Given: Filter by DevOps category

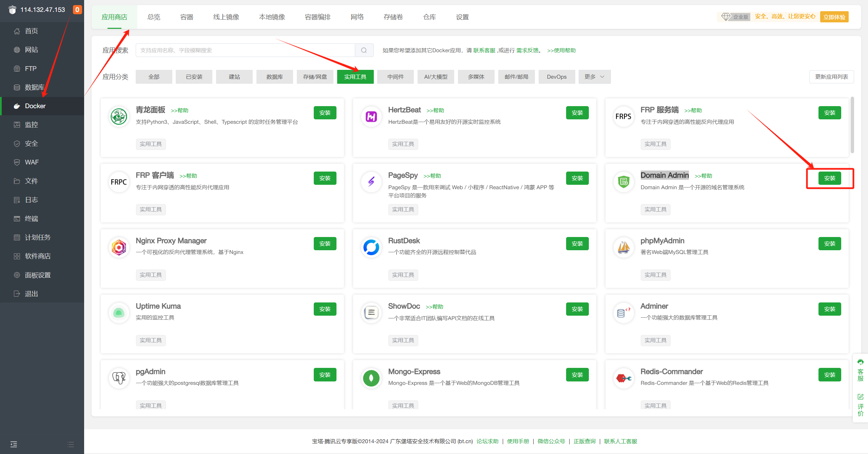Looking at the screenshot, I should (557, 77).
